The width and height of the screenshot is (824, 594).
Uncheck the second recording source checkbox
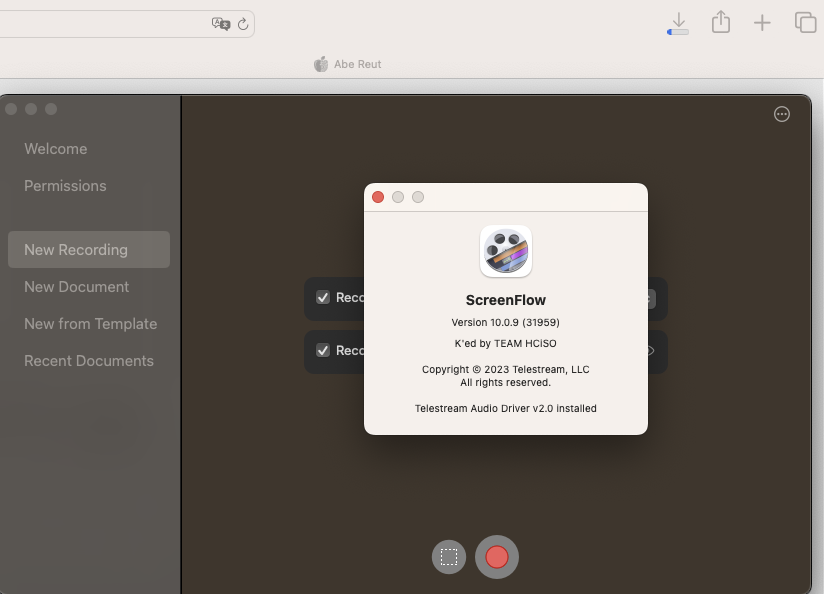click(x=323, y=350)
